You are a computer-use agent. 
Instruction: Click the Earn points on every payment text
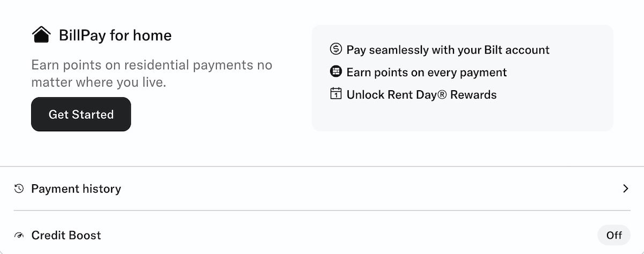[x=427, y=72]
